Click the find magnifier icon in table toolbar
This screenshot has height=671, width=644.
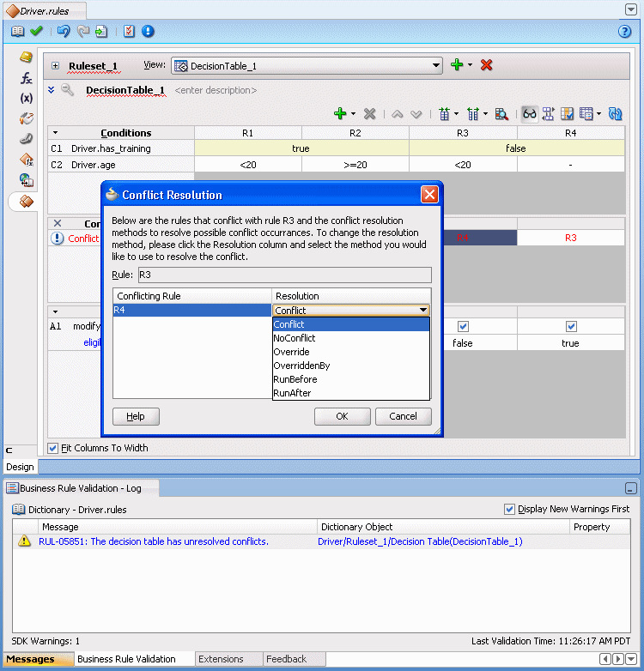tap(501, 114)
